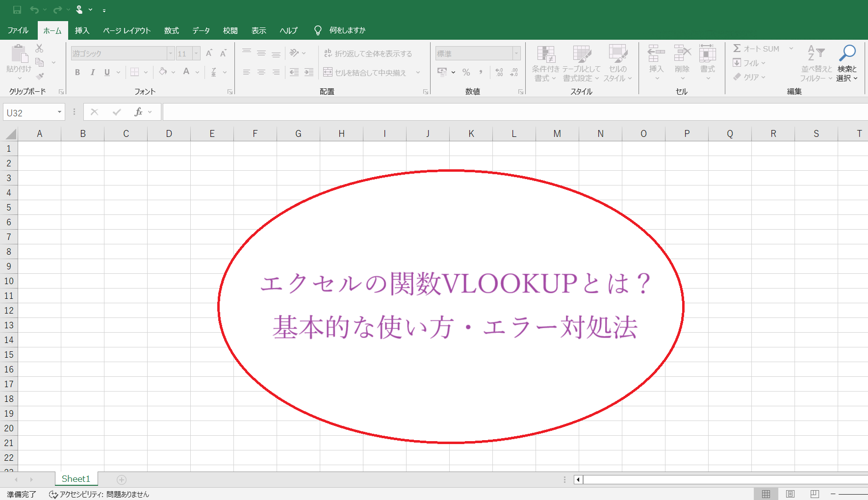The image size is (868, 500).
Task: Switch to Page Break Preview icon
Action: pos(815,494)
